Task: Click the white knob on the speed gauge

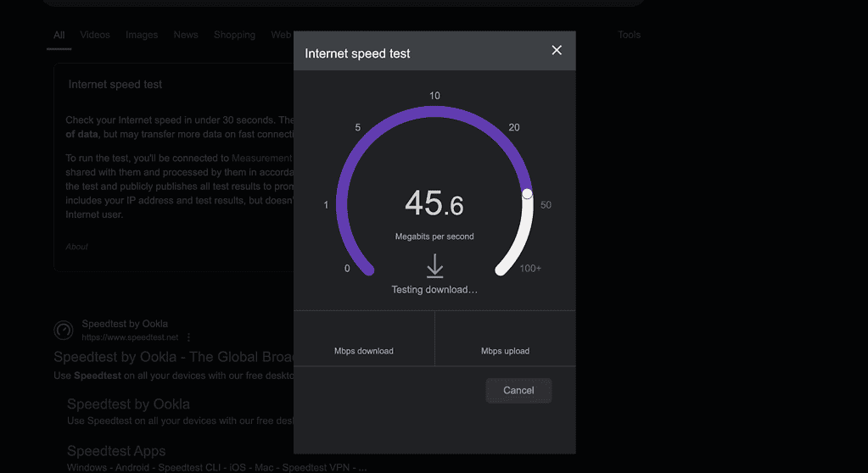Action: point(527,194)
